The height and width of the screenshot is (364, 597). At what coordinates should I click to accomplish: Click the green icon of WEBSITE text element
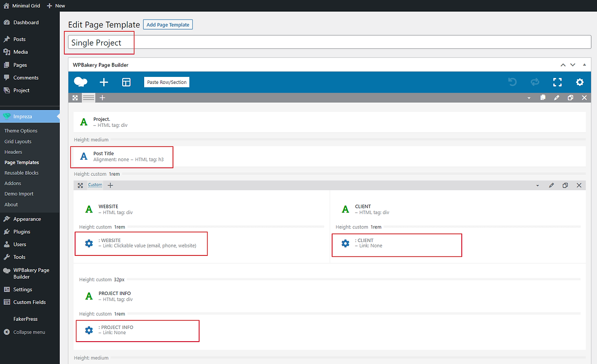[89, 209]
